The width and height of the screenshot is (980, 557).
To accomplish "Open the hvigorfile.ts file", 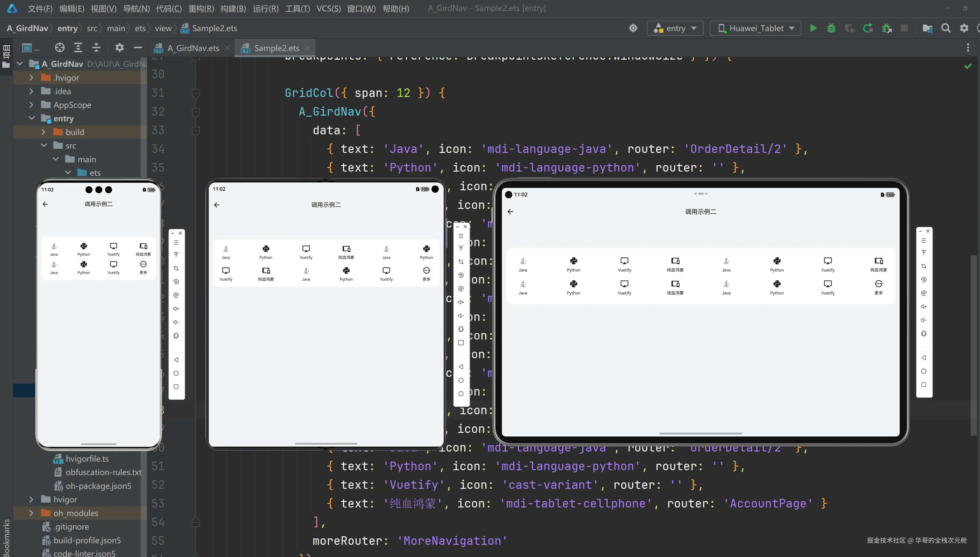I will [x=87, y=459].
